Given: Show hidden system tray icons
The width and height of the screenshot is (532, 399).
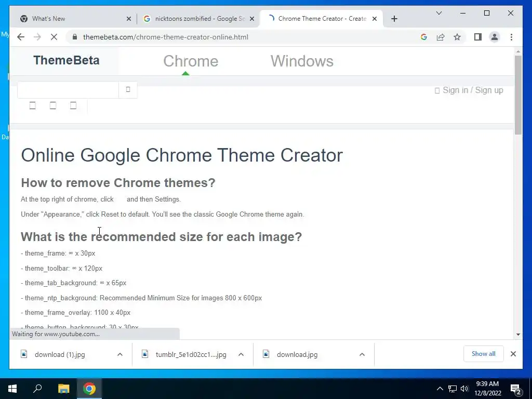Looking at the screenshot, I should click(x=440, y=389).
